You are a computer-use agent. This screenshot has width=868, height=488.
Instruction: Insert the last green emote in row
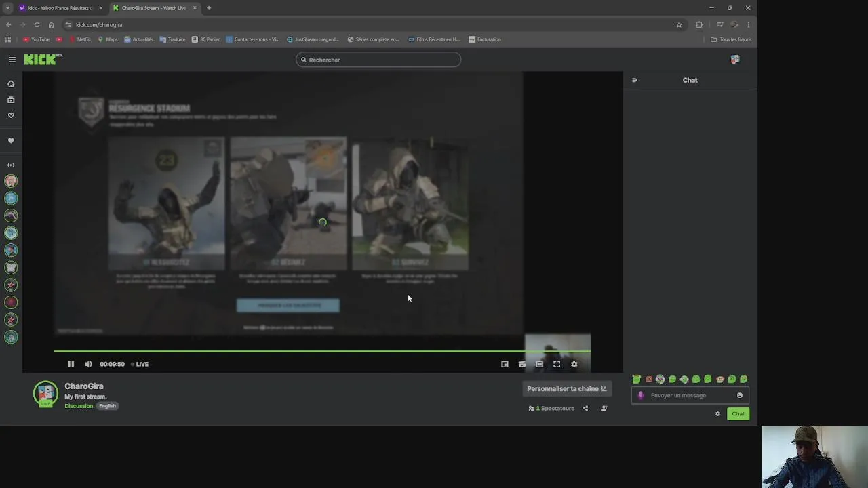point(744,380)
